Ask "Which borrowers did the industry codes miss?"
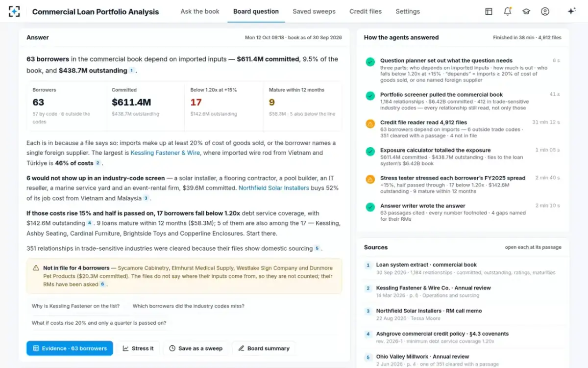 (189, 306)
